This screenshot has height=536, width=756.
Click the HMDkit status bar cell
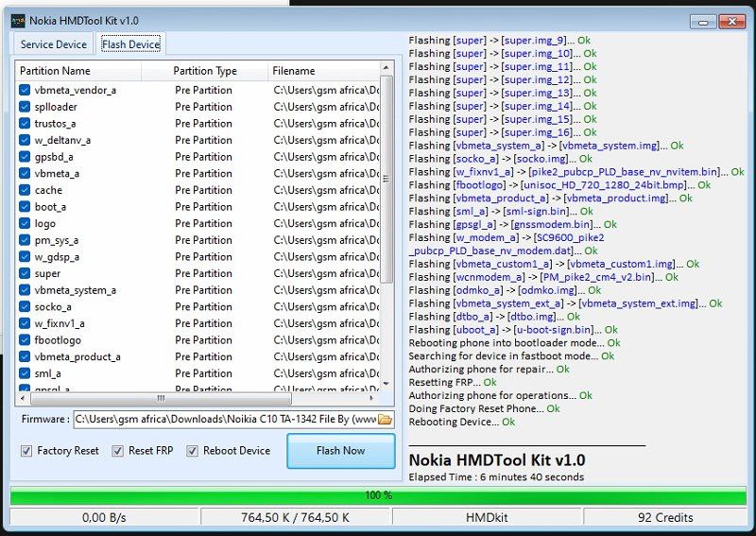[487, 518]
